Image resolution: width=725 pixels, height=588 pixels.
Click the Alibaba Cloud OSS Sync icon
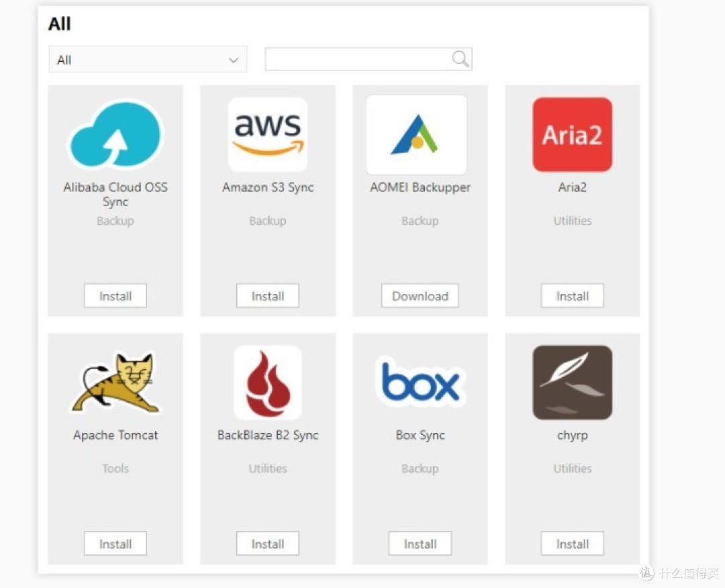[x=115, y=134]
